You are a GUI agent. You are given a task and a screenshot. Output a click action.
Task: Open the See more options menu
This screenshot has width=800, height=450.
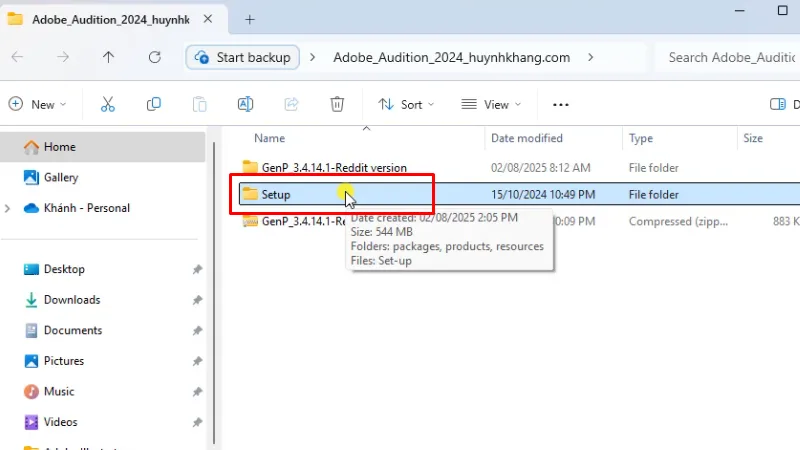(x=560, y=104)
